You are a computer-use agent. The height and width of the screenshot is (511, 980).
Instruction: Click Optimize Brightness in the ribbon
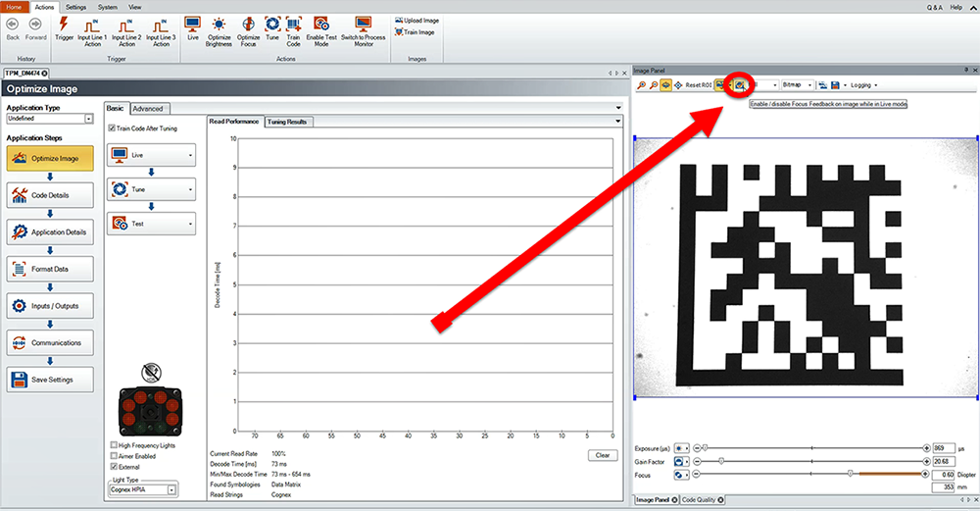coord(219,24)
